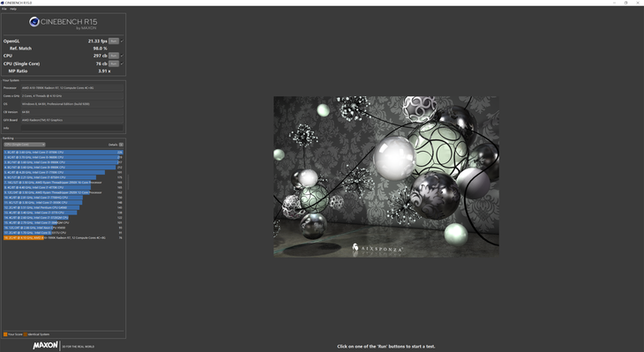Run the CPU benchmark
Viewport: 644px width, 352px height.
click(x=114, y=56)
